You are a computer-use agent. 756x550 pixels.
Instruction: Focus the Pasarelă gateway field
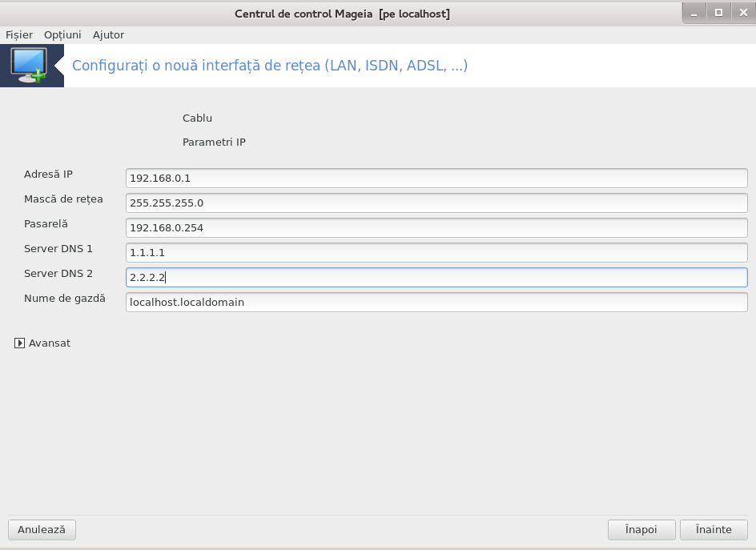436,228
